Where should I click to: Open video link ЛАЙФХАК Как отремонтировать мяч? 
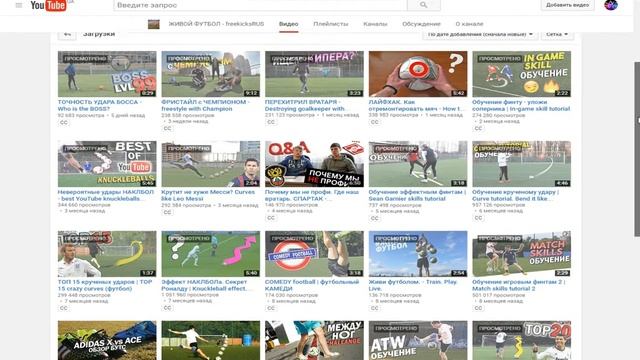click(x=416, y=105)
